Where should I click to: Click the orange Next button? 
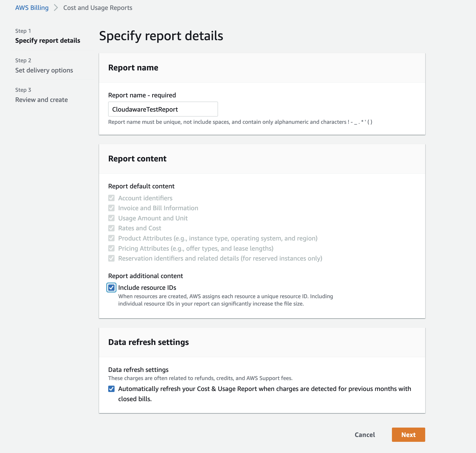point(408,435)
